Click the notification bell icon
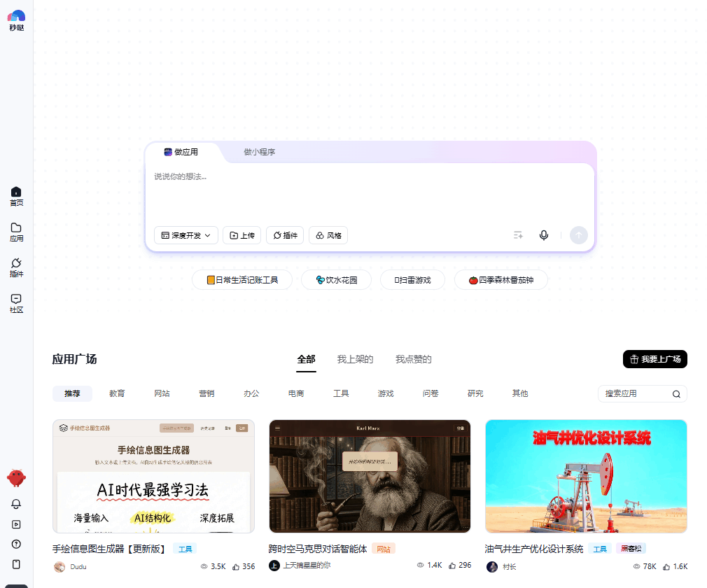 click(x=16, y=504)
